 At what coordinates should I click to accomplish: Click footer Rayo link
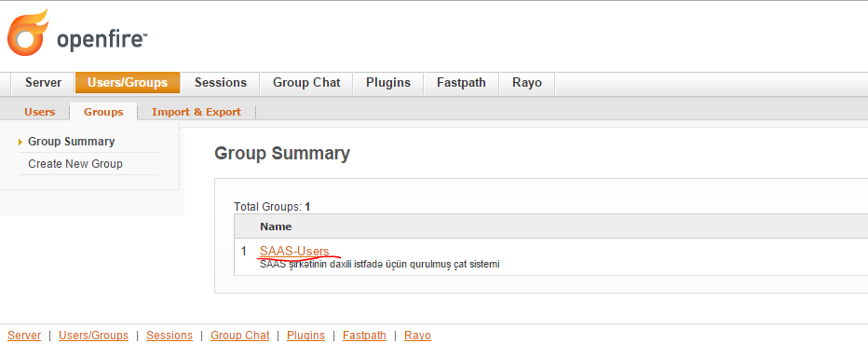click(417, 336)
